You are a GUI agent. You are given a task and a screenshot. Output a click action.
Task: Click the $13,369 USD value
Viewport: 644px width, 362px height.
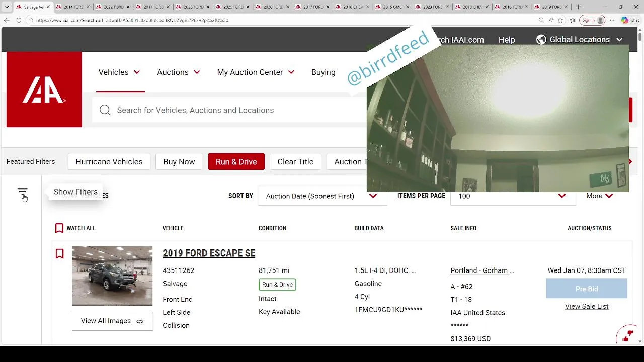470,339
